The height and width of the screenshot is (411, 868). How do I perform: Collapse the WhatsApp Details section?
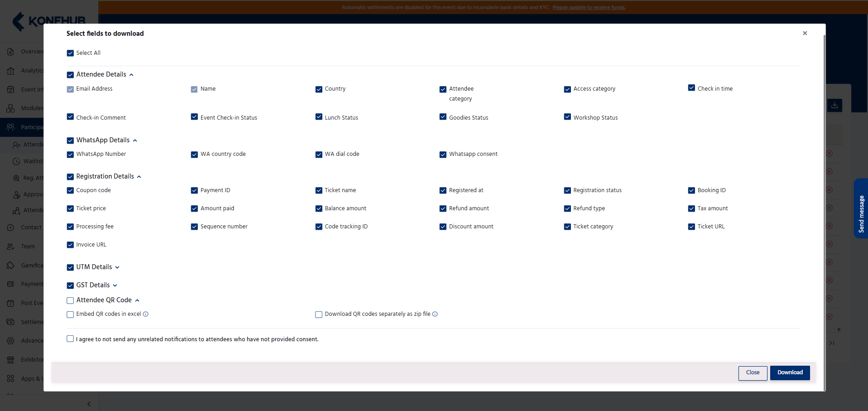(135, 140)
